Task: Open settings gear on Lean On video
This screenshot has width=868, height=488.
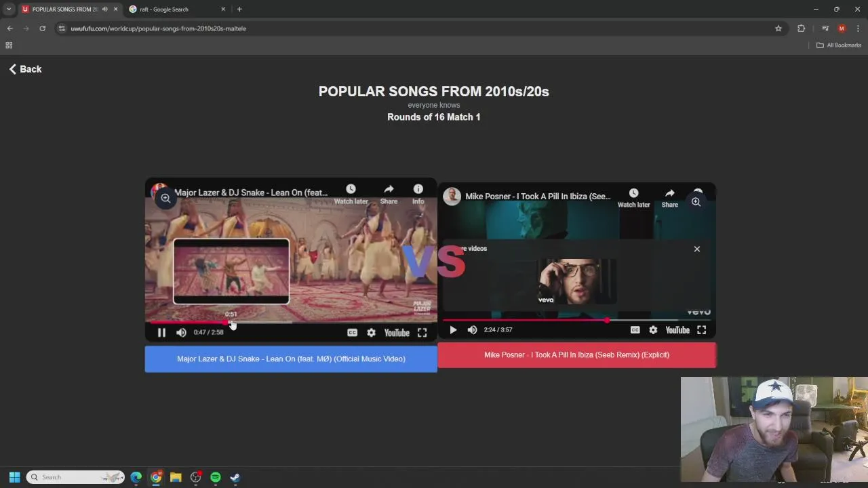Action: 371,332
